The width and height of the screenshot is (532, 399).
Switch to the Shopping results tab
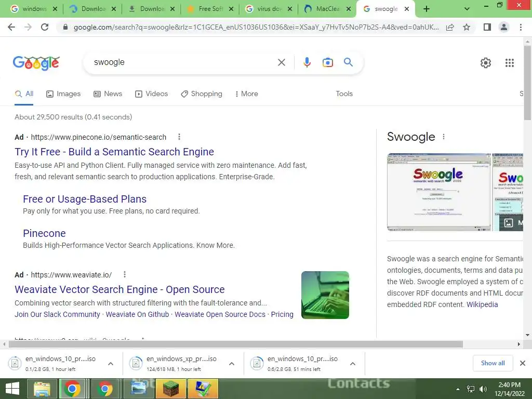pyautogui.click(x=202, y=94)
